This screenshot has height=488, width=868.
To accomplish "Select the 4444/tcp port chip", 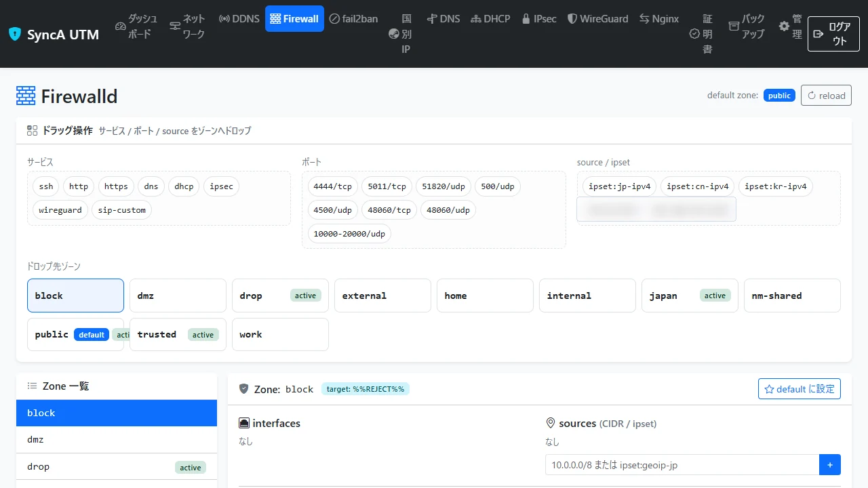I will [332, 186].
